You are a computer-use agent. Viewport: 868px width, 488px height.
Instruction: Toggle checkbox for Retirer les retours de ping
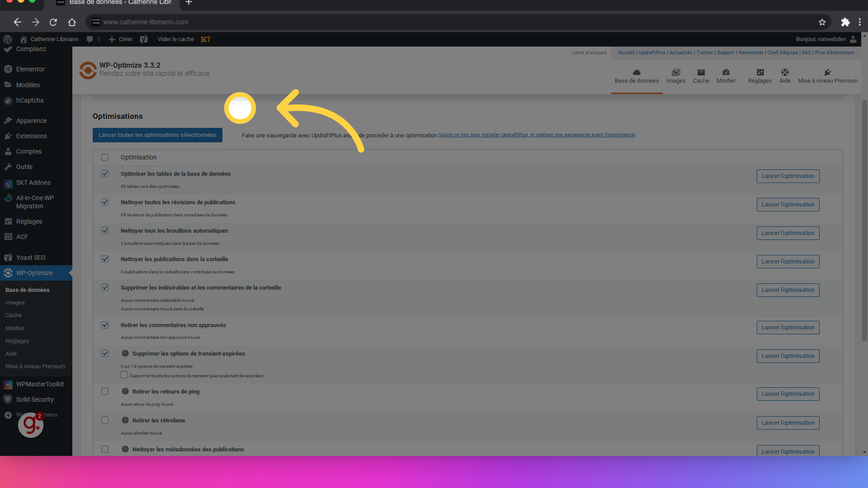click(x=104, y=391)
